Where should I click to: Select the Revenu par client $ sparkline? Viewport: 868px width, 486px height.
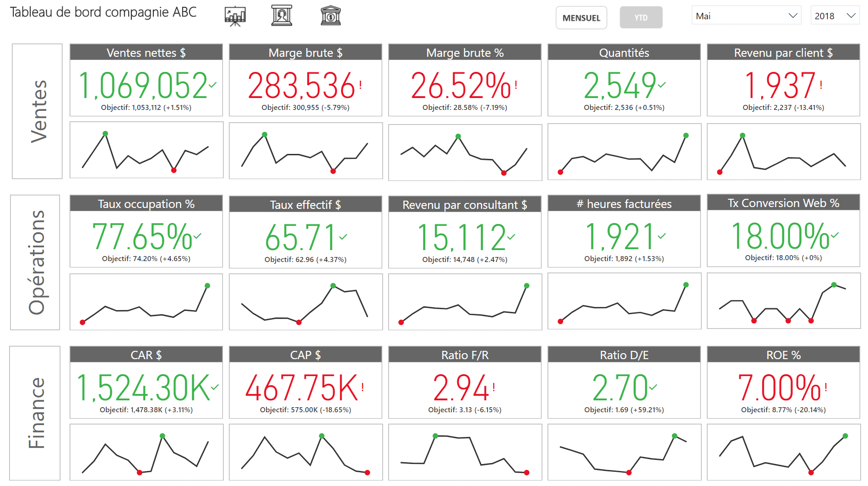784,152
